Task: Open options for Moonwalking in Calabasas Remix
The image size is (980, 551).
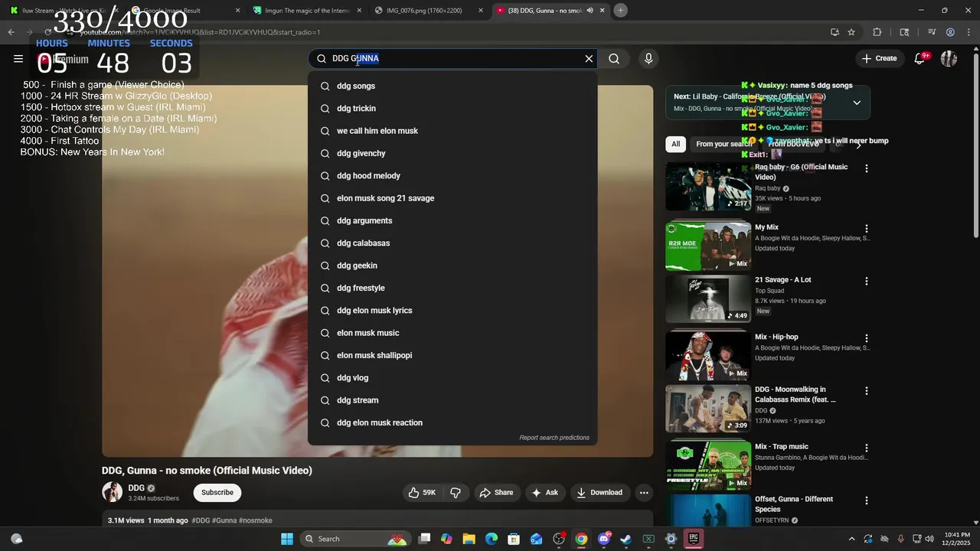Action: pyautogui.click(x=867, y=391)
